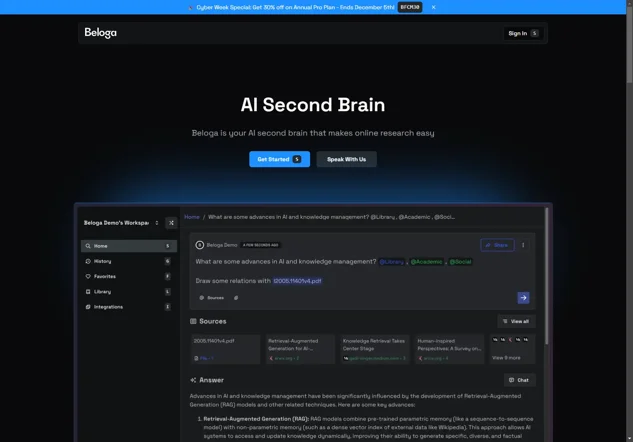Click the 'A few seconds ago' timestamp badge
Viewport: 633px width, 442px height.
click(x=260, y=245)
